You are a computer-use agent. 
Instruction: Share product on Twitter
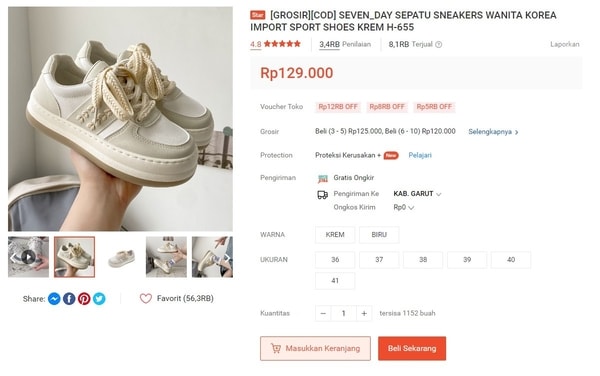pyautogui.click(x=99, y=299)
